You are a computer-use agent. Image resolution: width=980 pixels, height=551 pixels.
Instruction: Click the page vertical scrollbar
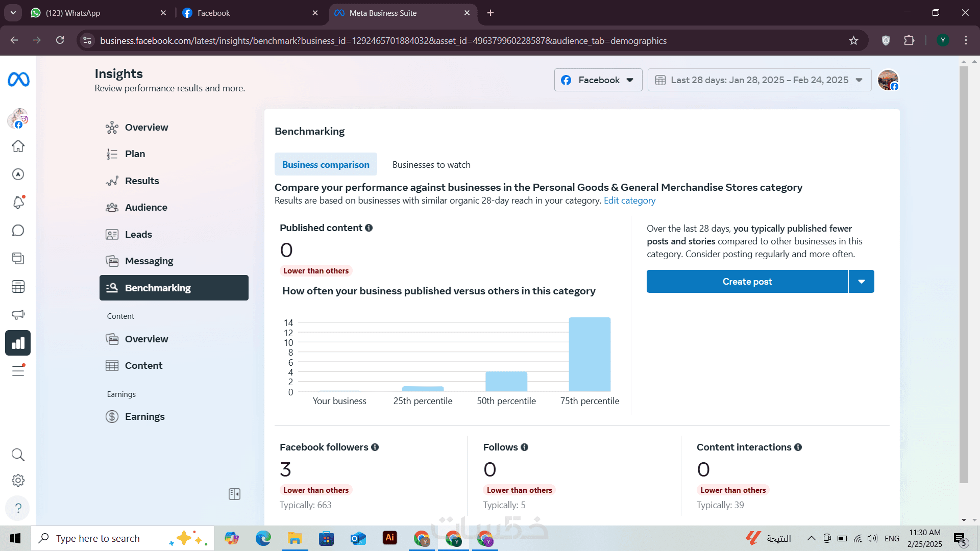pyautogui.click(x=964, y=275)
